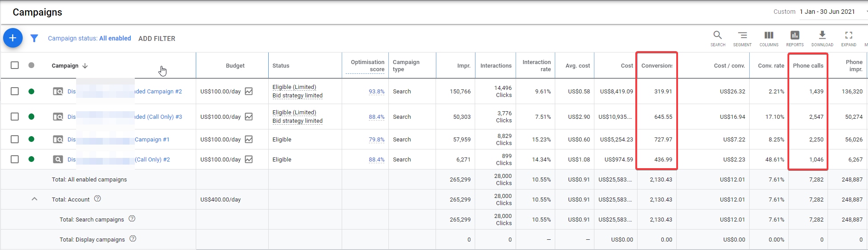Image resolution: width=868 pixels, height=250 pixels.
Task: Click cost value US$8,419.09
Action: tap(616, 91)
